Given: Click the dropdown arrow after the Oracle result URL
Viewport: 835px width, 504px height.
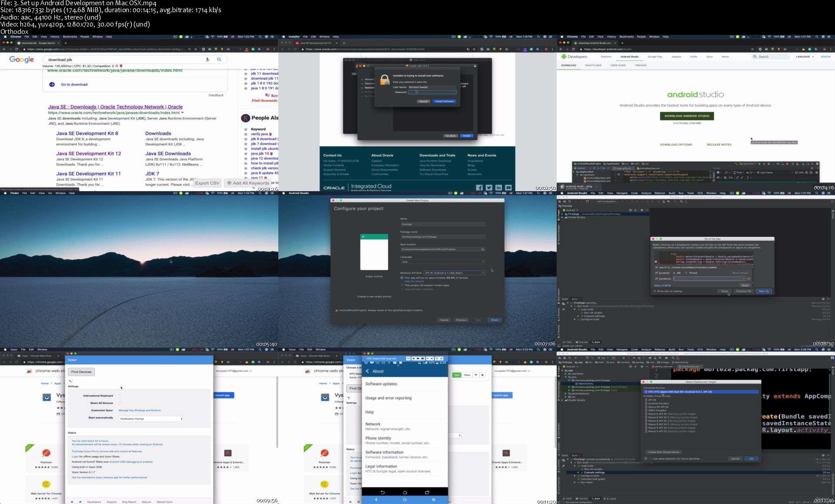Looking at the screenshot, I should [x=182, y=113].
